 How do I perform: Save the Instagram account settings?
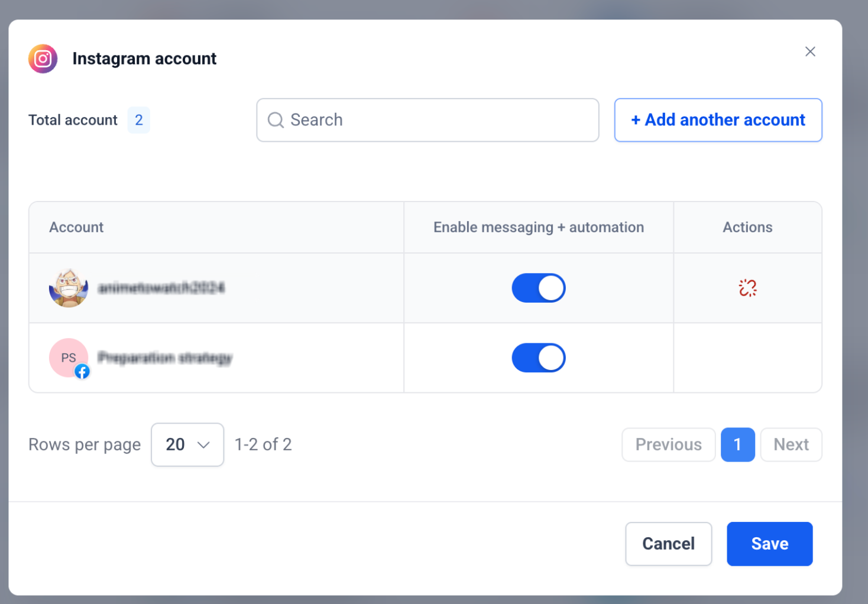pos(770,544)
